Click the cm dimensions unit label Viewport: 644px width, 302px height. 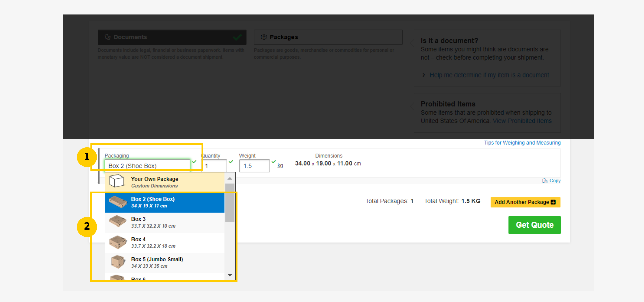pyautogui.click(x=357, y=164)
